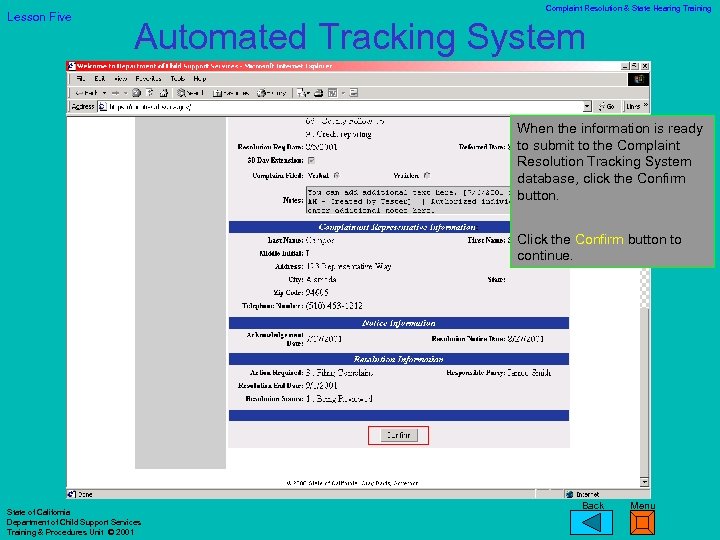Open the Edit menu

pyautogui.click(x=100, y=79)
